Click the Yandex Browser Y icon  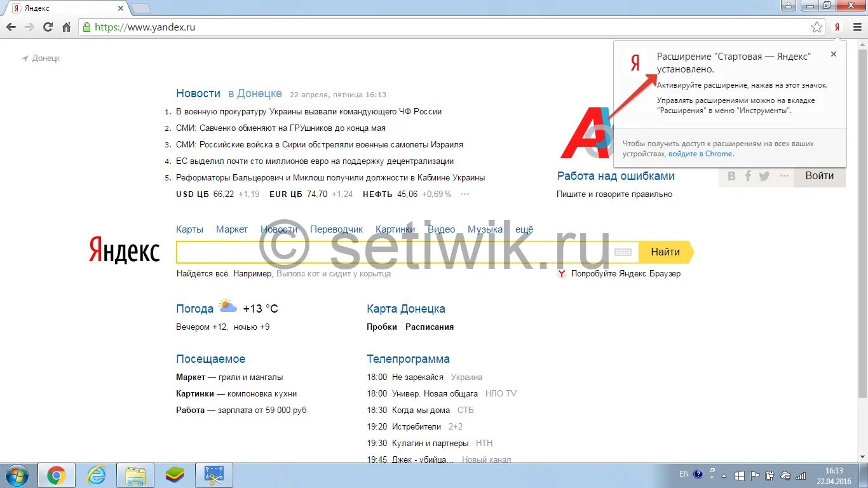pos(562,274)
